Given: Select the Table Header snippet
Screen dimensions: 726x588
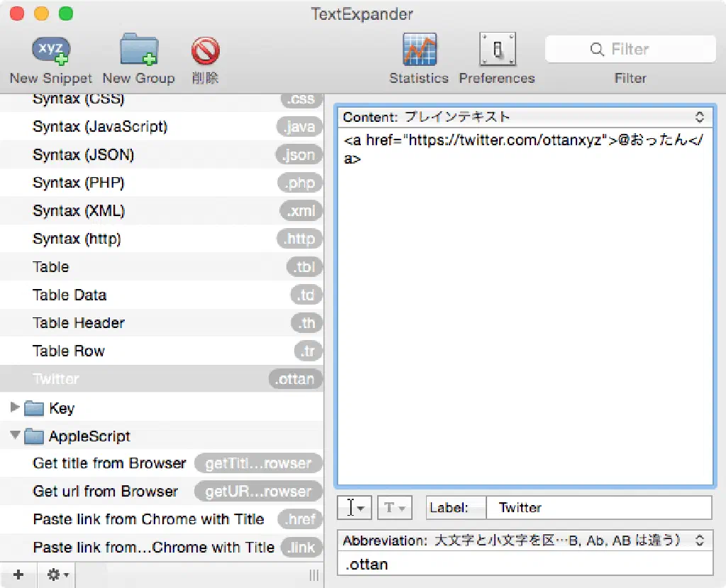Looking at the screenshot, I should tap(78, 323).
